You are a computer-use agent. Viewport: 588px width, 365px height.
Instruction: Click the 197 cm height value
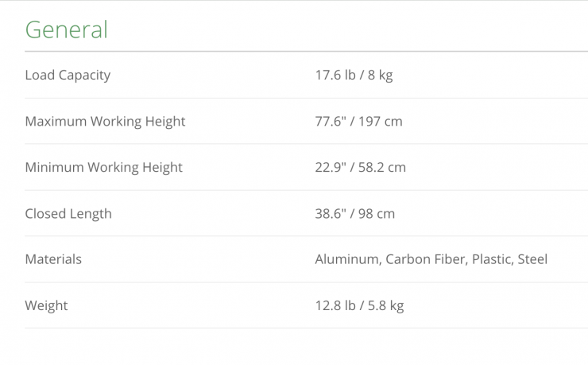point(381,122)
